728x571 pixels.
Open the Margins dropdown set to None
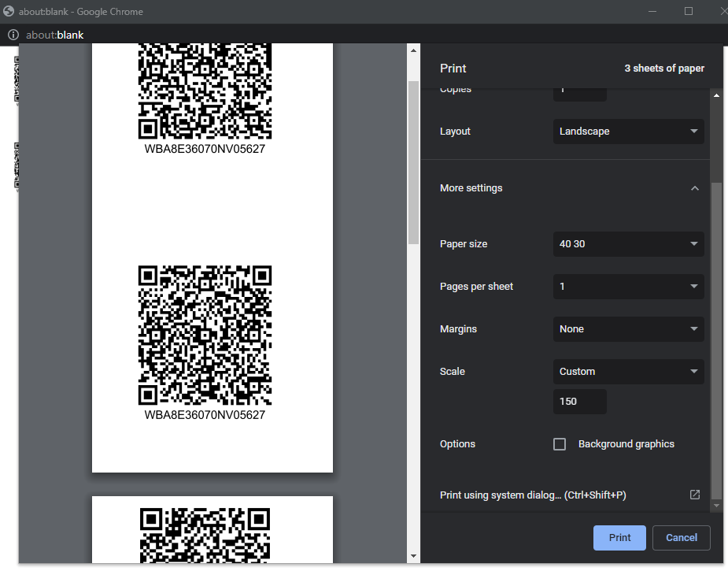coord(628,329)
